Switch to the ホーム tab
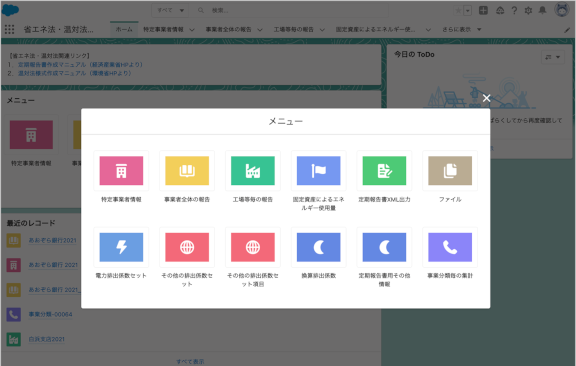This screenshot has height=366, width=576. click(x=124, y=29)
